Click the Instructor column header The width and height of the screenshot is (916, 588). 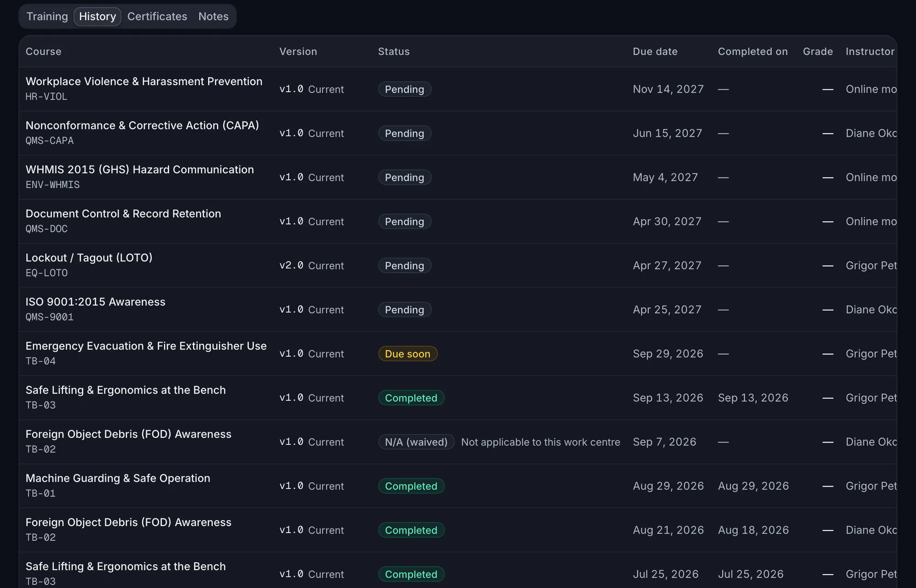click(x=870, y=51)
